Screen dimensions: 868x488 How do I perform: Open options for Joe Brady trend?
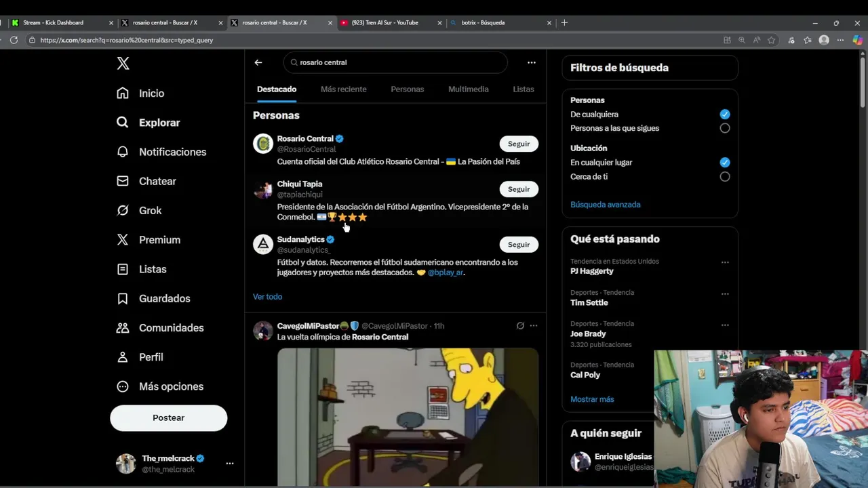point(725,325)
